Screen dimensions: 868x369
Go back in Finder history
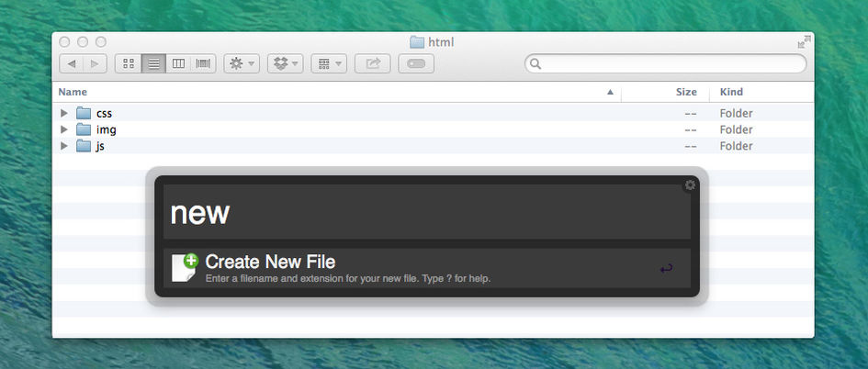[x=72, y=63]
